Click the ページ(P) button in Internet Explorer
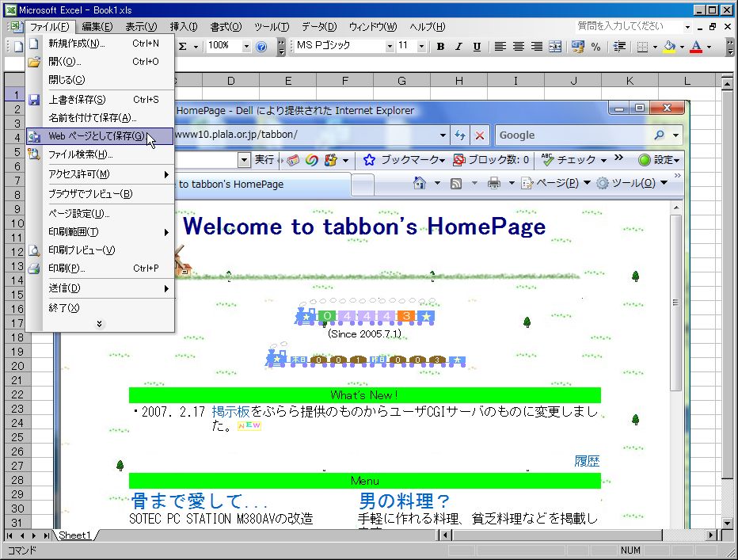This screenshot has width=738, height=560. [557, 183]
